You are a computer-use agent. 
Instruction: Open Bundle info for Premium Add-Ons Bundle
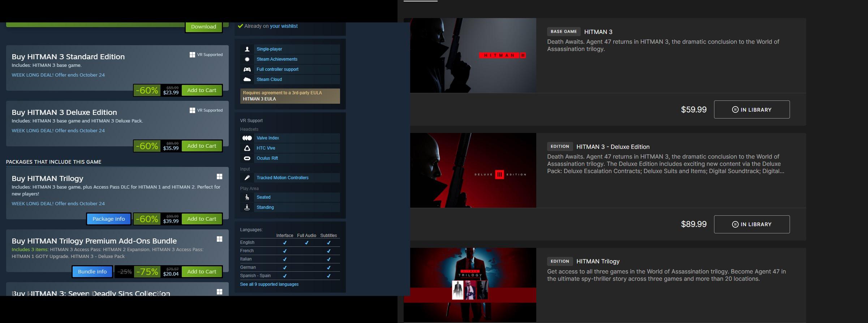click(x=93, y=272)
